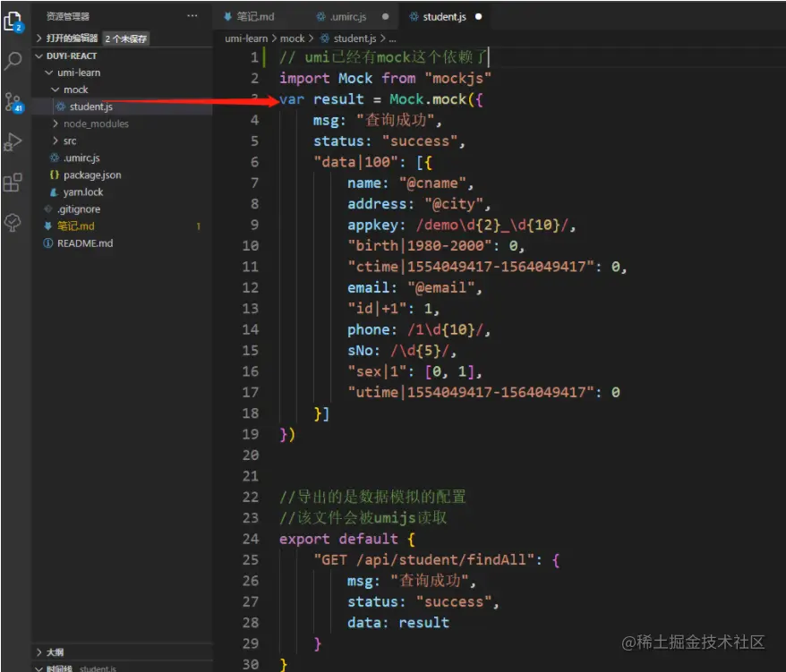Image resolution: width=786 pixels, height=672 pixels.
Task: Open the Explorer view in the activity bar
Action: 13,21
